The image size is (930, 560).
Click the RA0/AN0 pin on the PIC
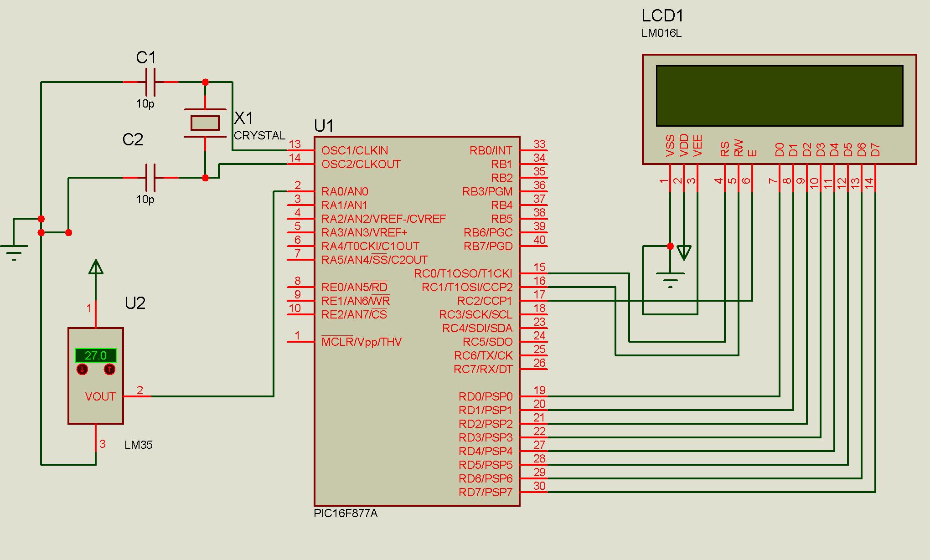coord(345,191)
